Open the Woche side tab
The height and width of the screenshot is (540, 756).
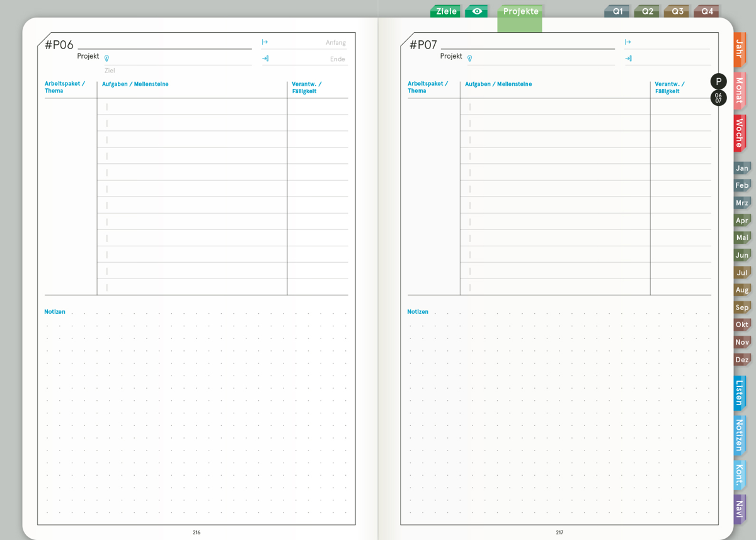pyautogui.click(x=740, y=132)
